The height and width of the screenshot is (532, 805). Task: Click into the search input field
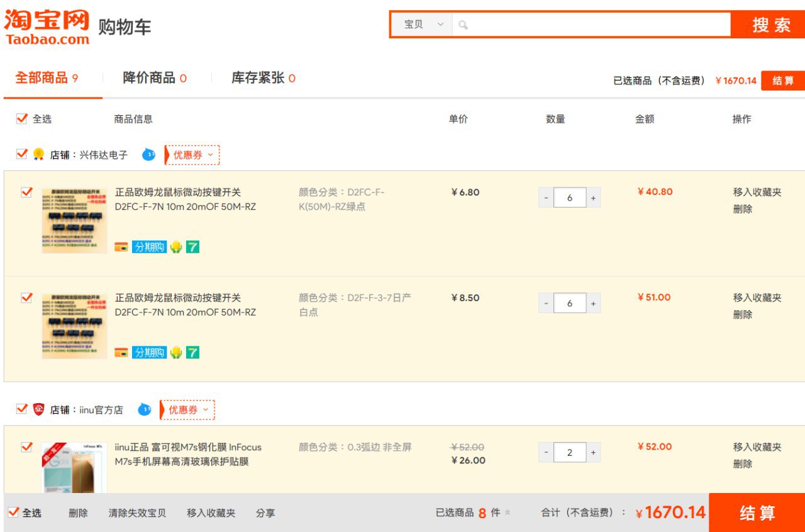pos(597,25)
